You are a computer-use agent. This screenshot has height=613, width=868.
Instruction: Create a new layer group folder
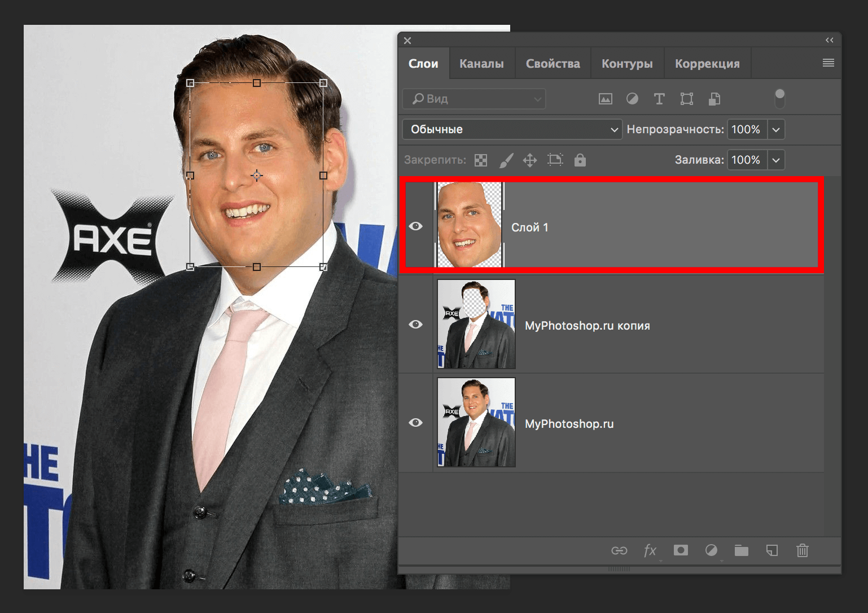click(741, 550)
